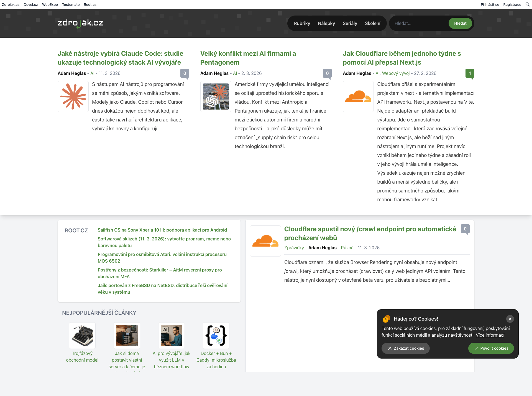Open the Trojfázový obchodní model thumbnail

coord(82,335)
